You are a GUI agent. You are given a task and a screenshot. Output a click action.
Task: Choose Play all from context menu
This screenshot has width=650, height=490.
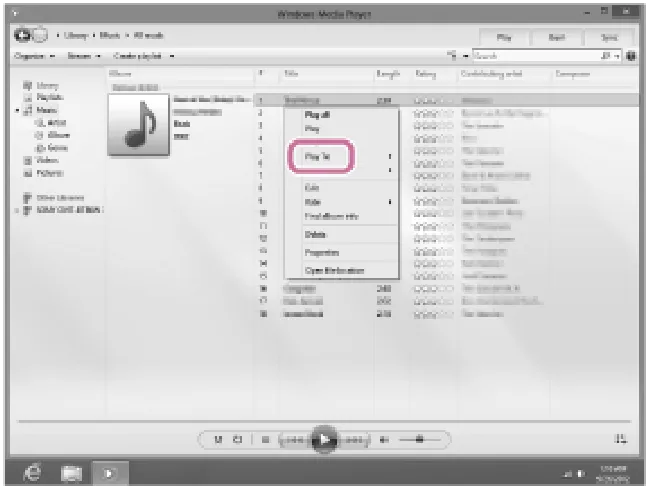317,115
